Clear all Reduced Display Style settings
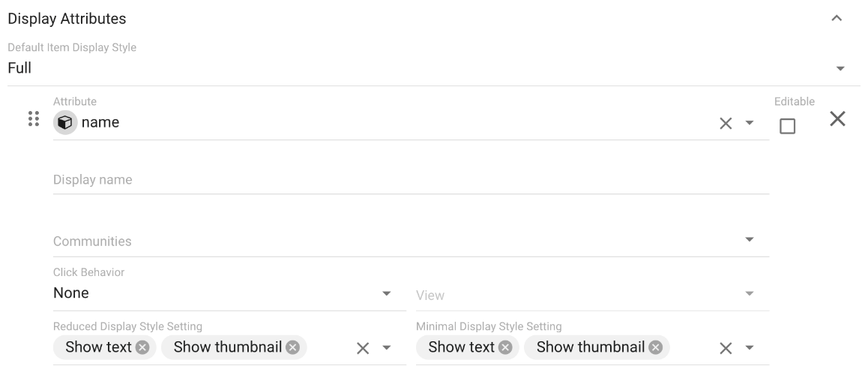Image resolution: width=868 pixels, height=372 pixels. coord(363,348)
